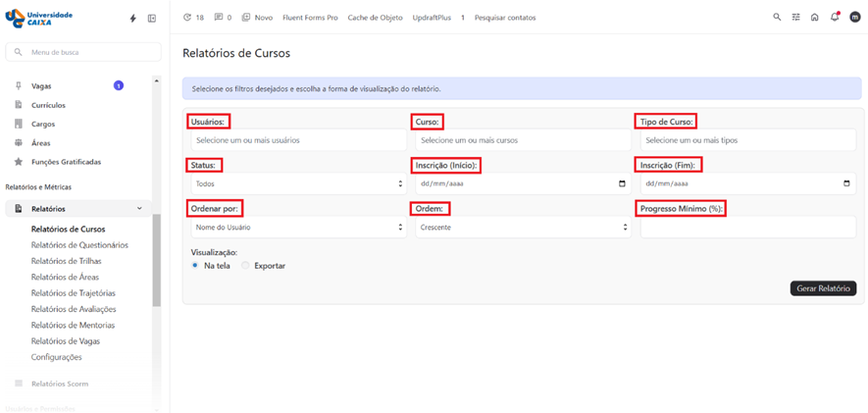Click the search magnifier icon in top bar
The width and height of the screenshot is (868, 413).
[x=777, y=18]
